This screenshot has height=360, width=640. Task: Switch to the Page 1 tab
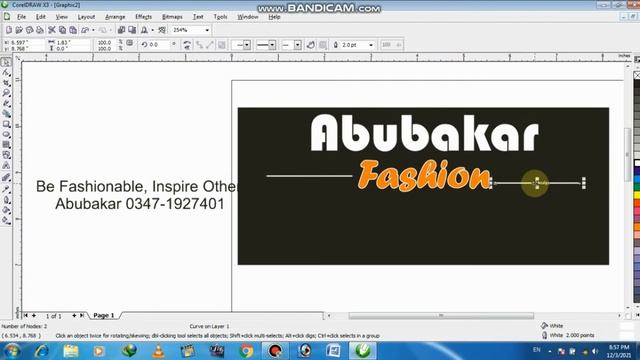(x=104, y=316)
